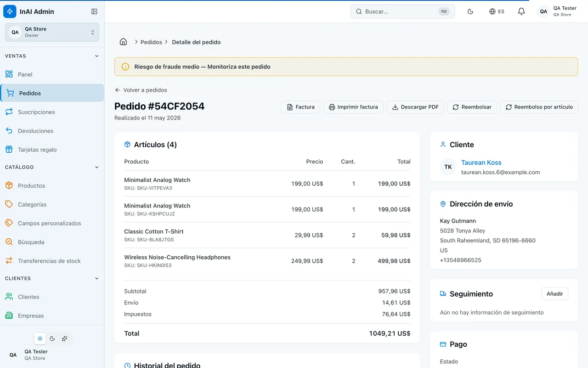The image size is (588, 368).
Task: Click the Clientes people icon
Action: pyautogui.click(x=9, y=297)
